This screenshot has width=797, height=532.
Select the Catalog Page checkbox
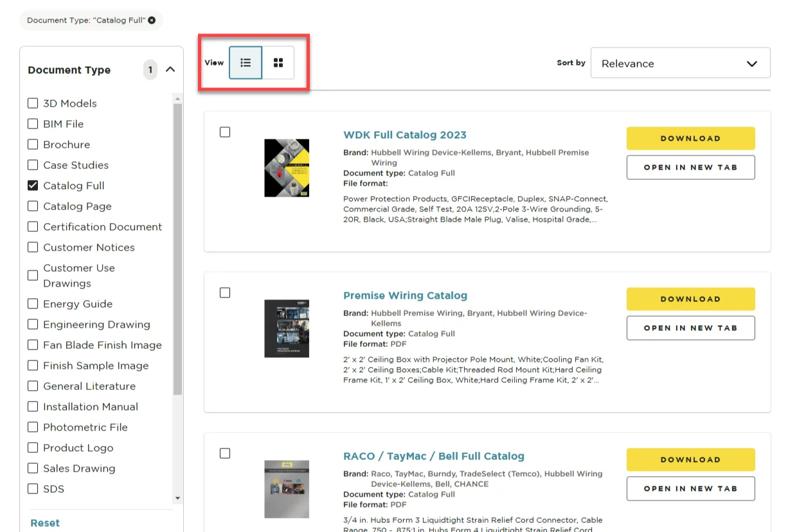pyautogui.click(x=33, y=206)
